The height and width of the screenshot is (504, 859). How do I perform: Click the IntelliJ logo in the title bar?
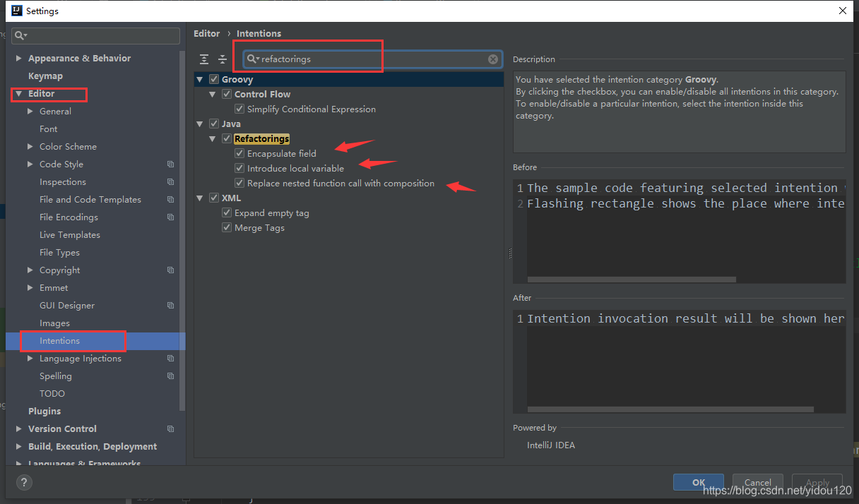click(16, 11)
